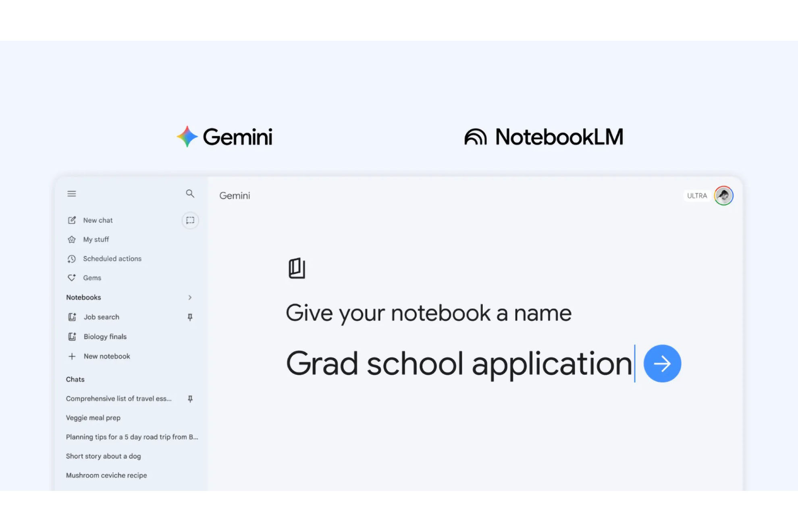
Task: Open the Mushroom ceviche recipe chat
Action: pyautogui.click(x=106, y=476)
